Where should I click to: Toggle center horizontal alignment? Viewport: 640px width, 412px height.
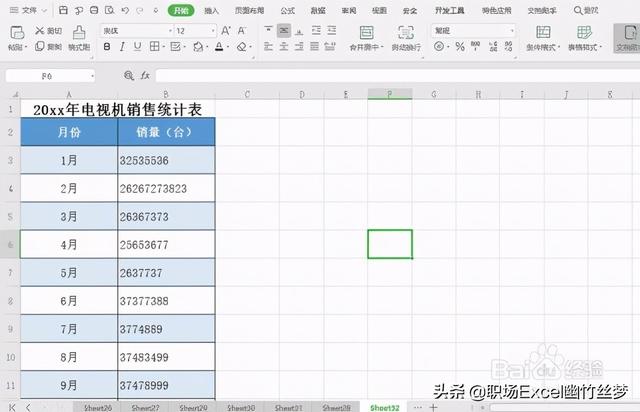point(284,47)
